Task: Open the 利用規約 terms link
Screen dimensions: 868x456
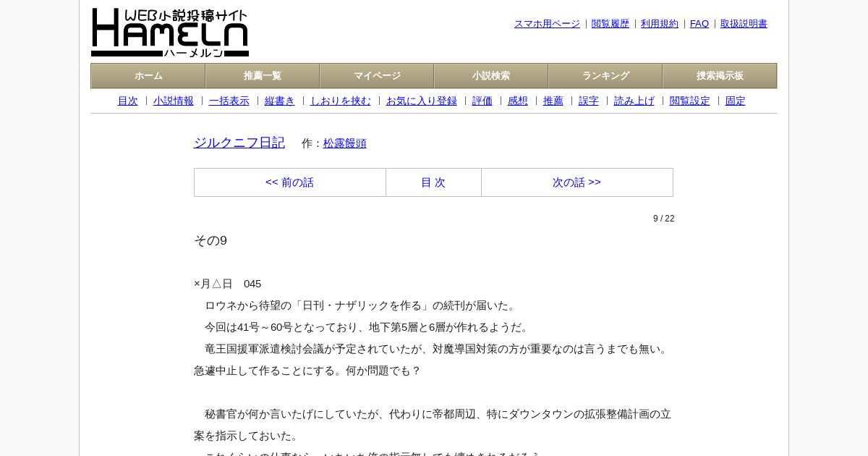Action: click(660, 24)
